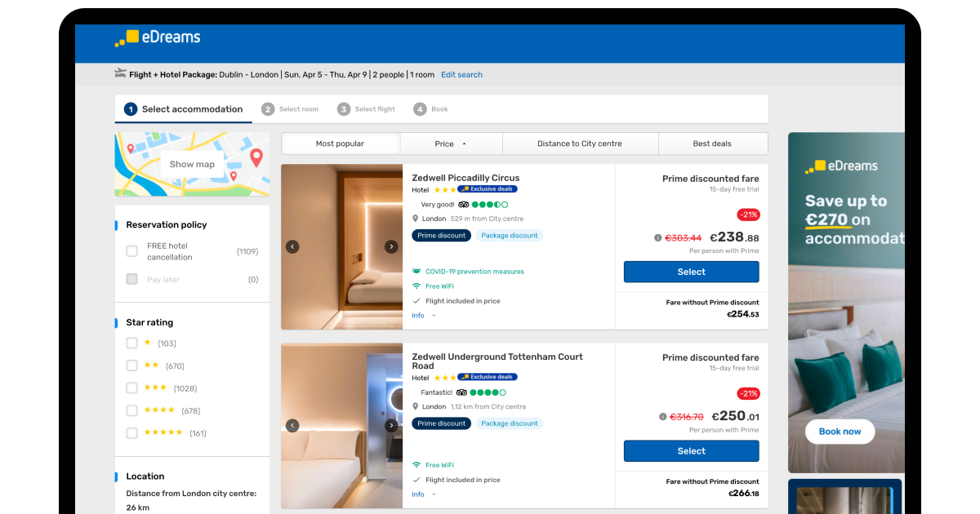Expand Info section on Zedwell Piccadilly Circus

click(424, 316)
